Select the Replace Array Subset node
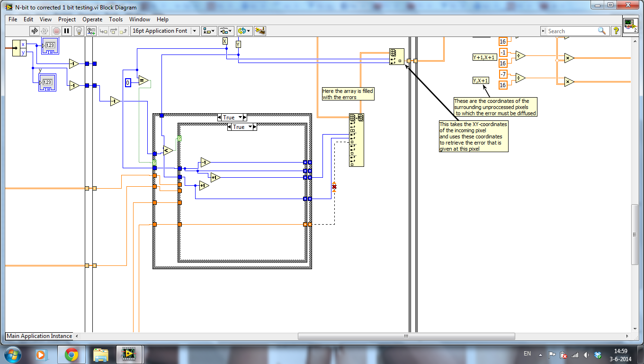Image resolution: width=644 pixels, height=364 pixels. click(x=357, y=140)
